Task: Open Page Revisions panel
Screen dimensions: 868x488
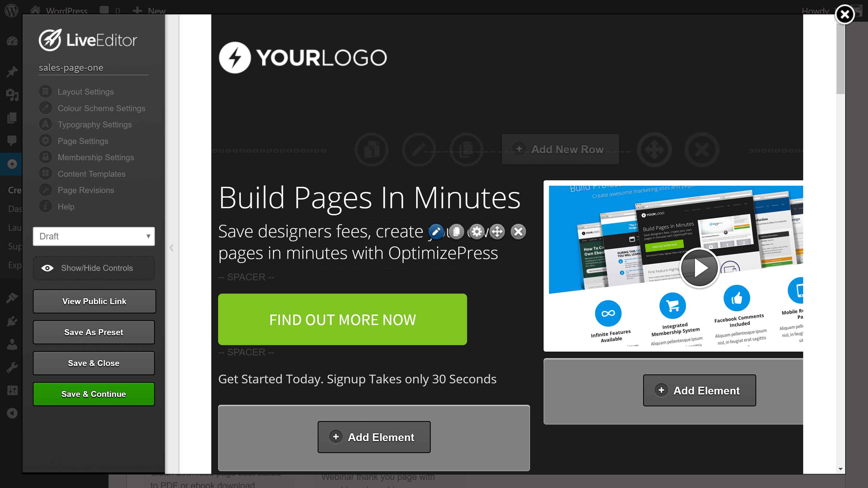Action: coord(86,190)
